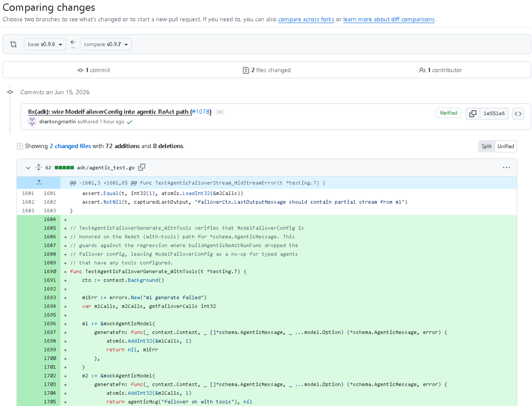This screenshot has width=532, height=406.
Task: Click the commit status green checkmark
Action: pyautogui.click(x=129, y=122)
